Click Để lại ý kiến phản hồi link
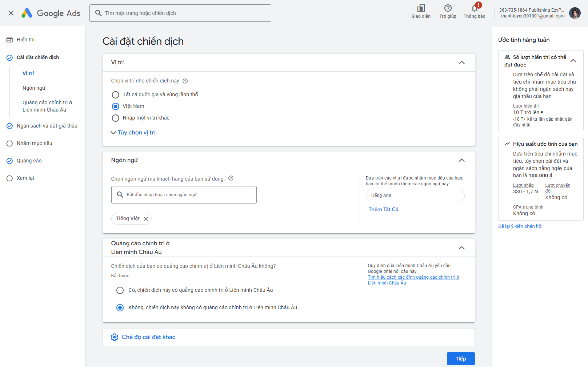 point(520,226)
